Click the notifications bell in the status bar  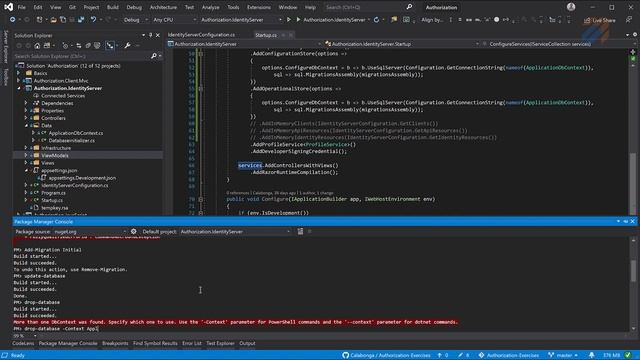[x=592, y=355]
